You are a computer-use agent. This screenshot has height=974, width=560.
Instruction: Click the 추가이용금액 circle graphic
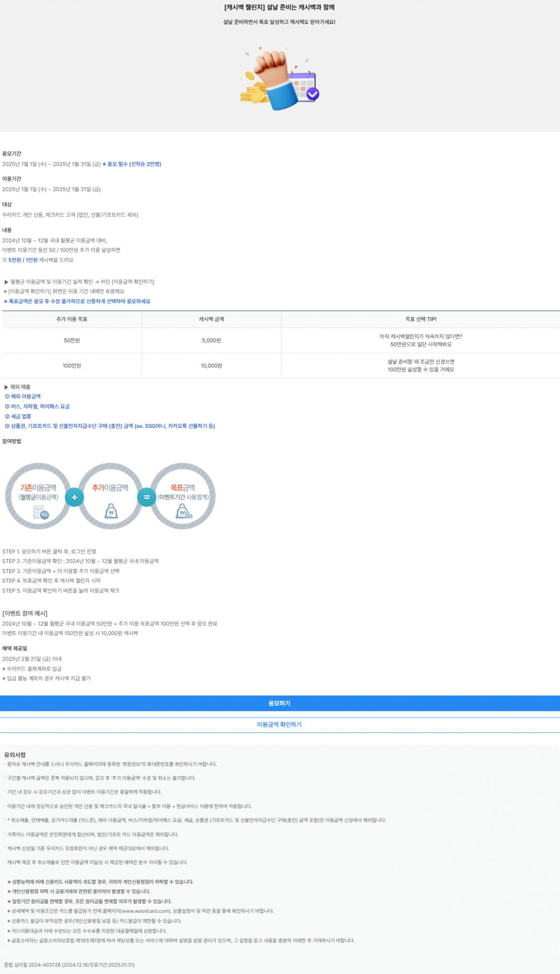tap(111, 496)
